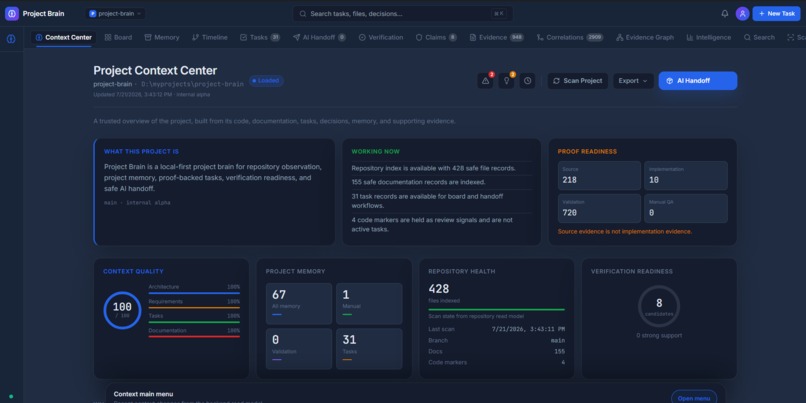Click the Documentation quality progress bar

[x=194, y=336]
